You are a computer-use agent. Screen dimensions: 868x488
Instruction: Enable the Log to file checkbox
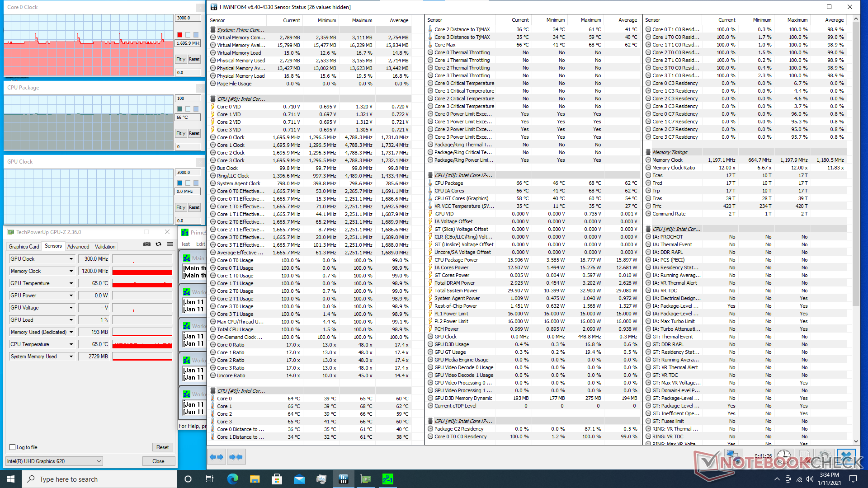[x=13, y=447]
